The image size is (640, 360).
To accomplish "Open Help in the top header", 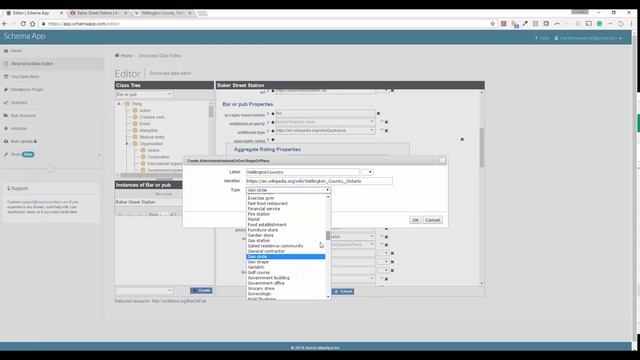I will pyautogui.click(x=542, y=38).
